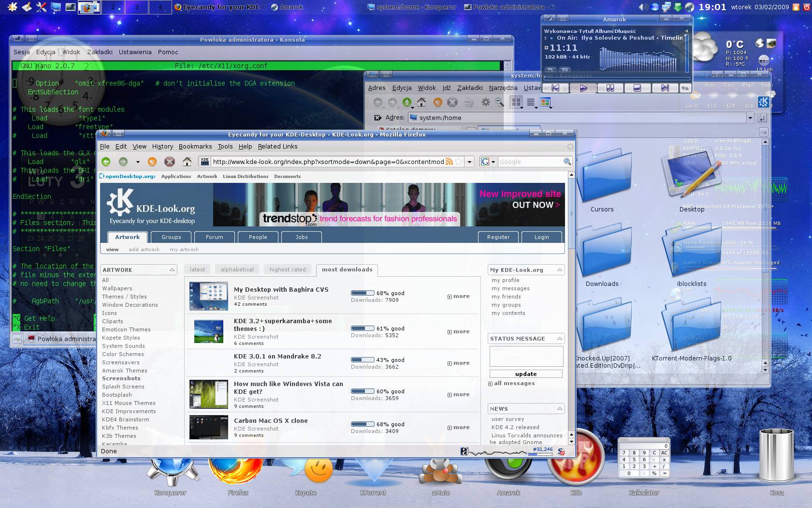812x508 pixels.
Task: Reload view in Konqueror toolbar
Action: (x=437, y=102)
